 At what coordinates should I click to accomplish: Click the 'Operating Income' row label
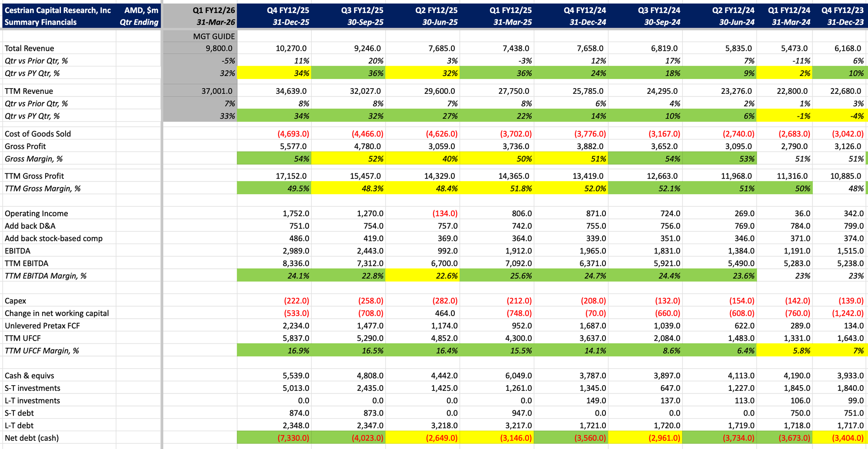click(36, 214)
